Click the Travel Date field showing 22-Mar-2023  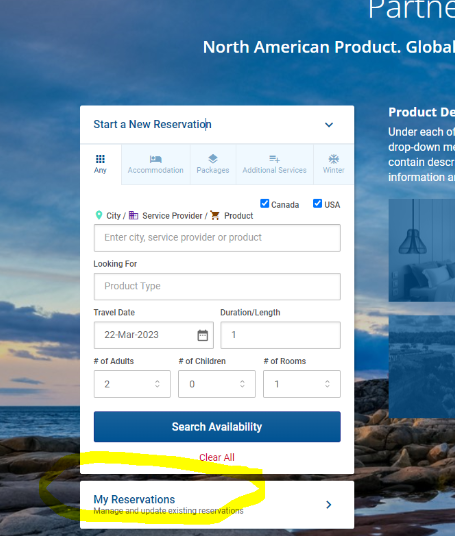click(154, 335)
